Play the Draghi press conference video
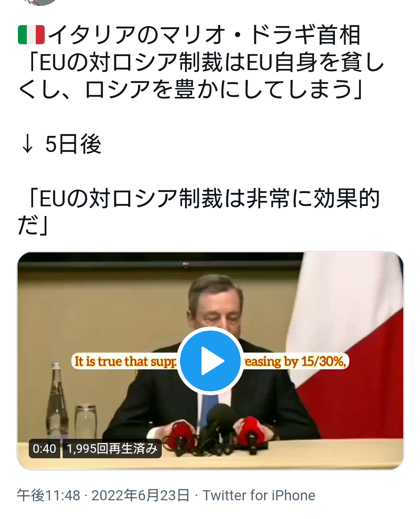The height and width of the screenshot is (519, 420). (210, 361)
